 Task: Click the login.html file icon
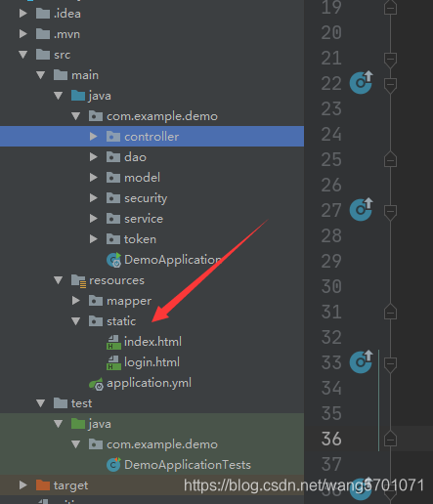click(113, 363)
